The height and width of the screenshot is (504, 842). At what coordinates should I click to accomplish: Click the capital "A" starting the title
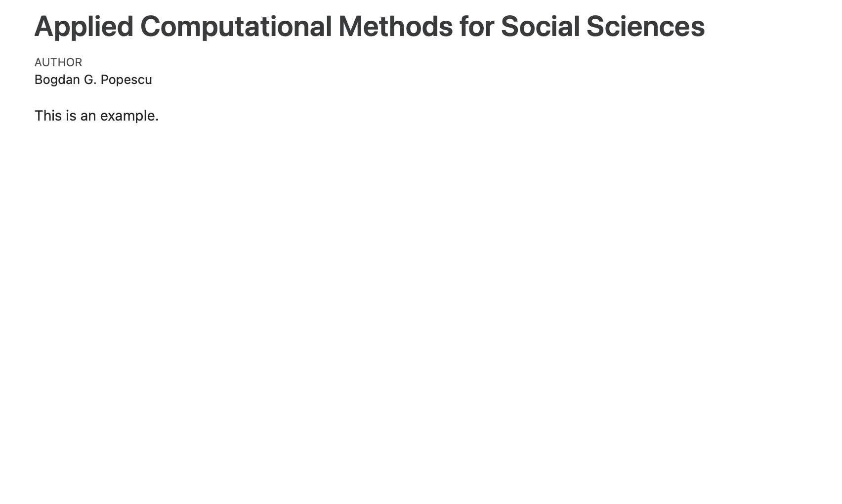(43, 27)
